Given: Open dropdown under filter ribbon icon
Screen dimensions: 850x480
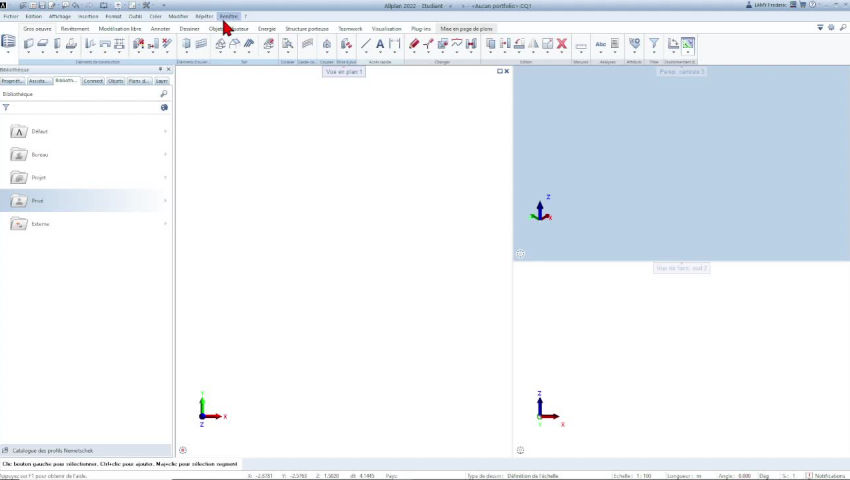Looking at the screenshot, I should click(654, 54).
